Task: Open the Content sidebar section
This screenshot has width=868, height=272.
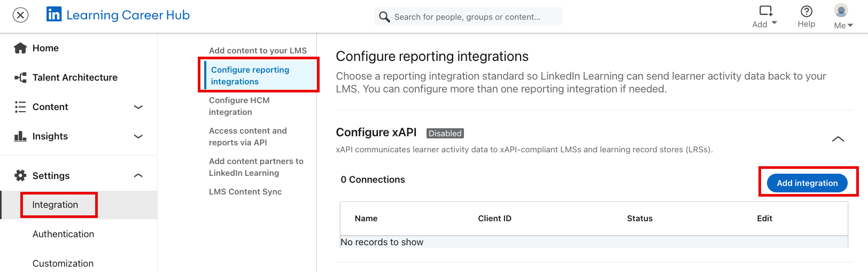Action: (x=50, y=107)
